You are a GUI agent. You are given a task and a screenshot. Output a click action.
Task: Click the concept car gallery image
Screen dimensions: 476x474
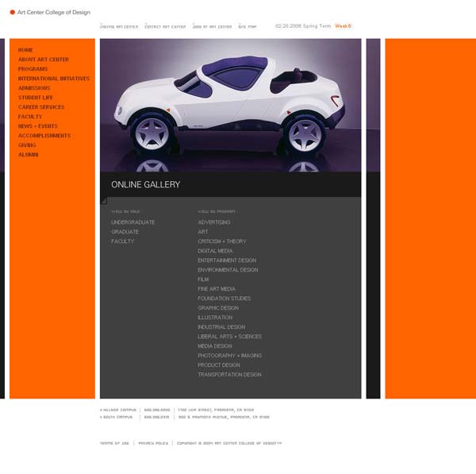231,105
